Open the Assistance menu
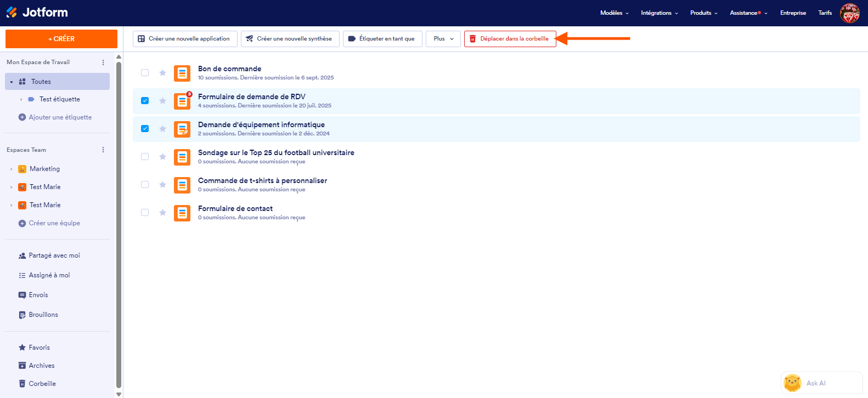 pos(748,13)
